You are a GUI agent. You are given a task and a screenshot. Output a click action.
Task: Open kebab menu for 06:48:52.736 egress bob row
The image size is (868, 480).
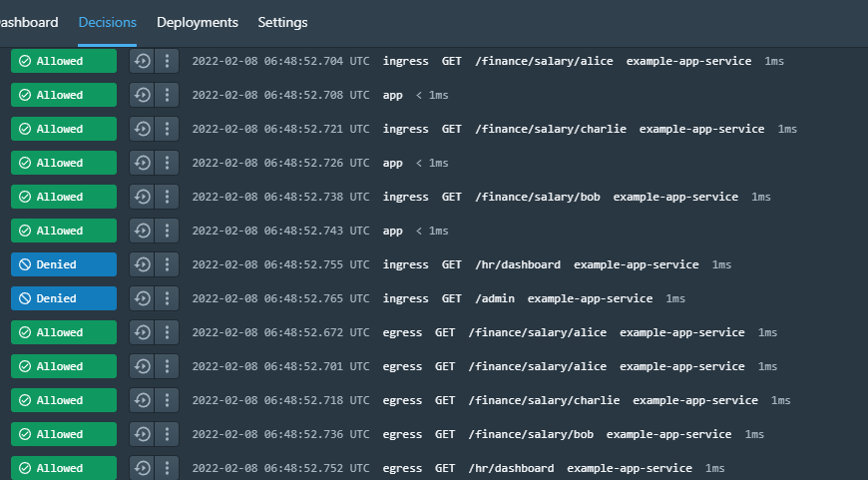pos(168,434)
